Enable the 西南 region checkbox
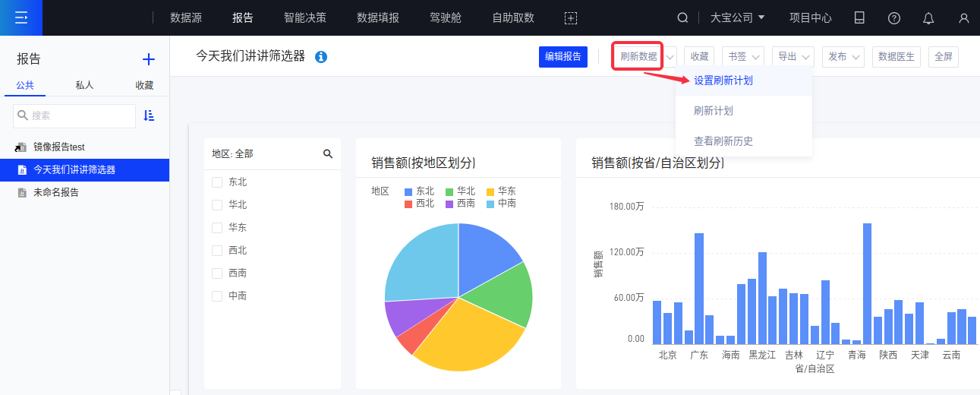Screen dimensions: 980x395 pyautogui.click(x=217, y=273)
